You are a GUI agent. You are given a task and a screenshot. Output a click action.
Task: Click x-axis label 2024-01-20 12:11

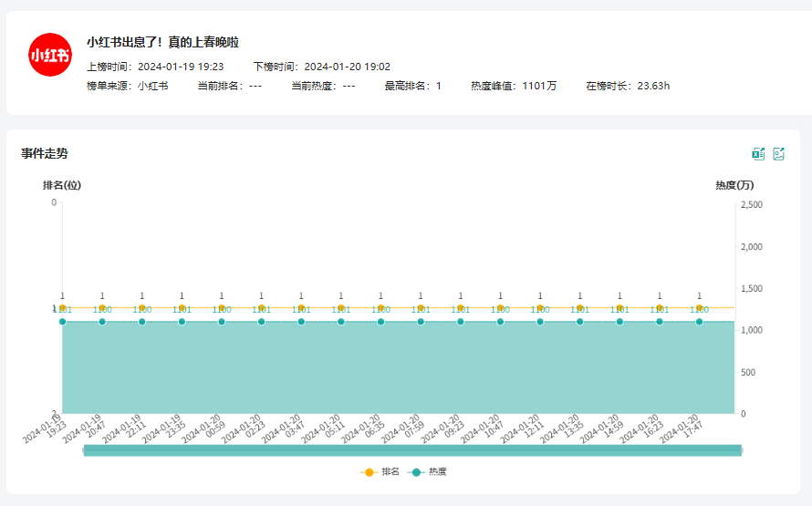point(522,429)
